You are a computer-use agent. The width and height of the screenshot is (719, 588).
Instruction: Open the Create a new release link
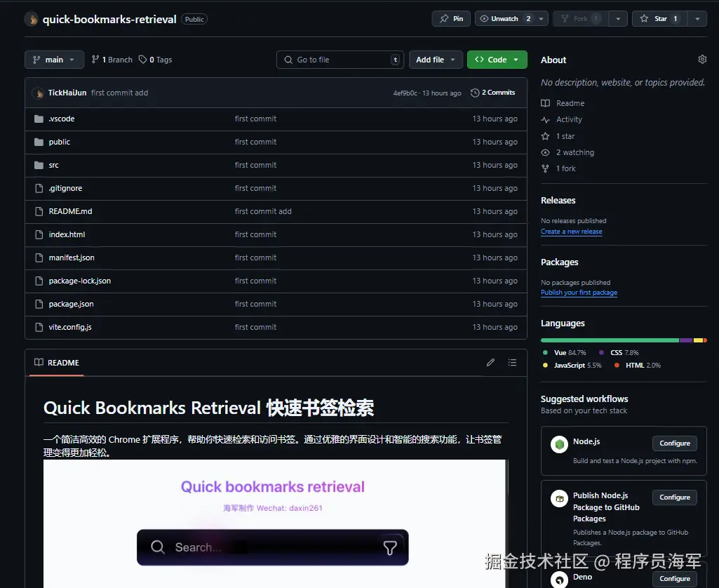click(x=571, y=232)
